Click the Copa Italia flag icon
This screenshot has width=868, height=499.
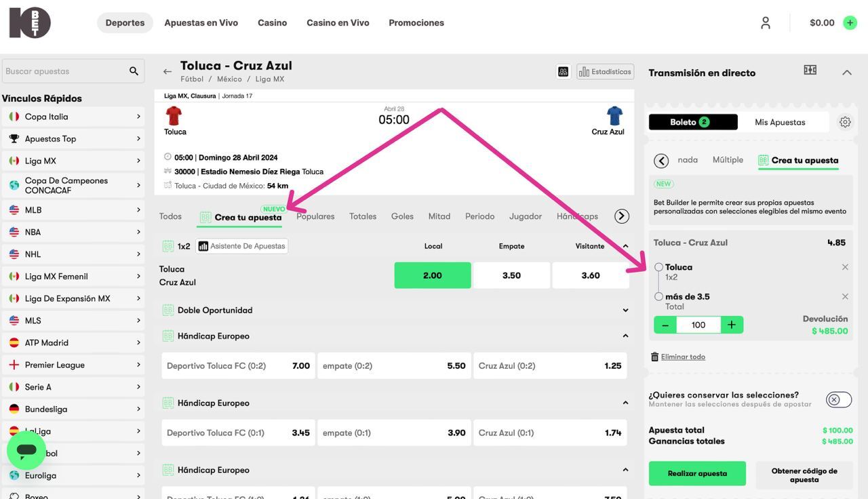click(14, 117)
